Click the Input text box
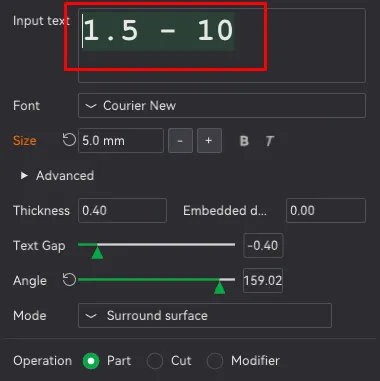The image size is (380, 381). click(222, 45)
